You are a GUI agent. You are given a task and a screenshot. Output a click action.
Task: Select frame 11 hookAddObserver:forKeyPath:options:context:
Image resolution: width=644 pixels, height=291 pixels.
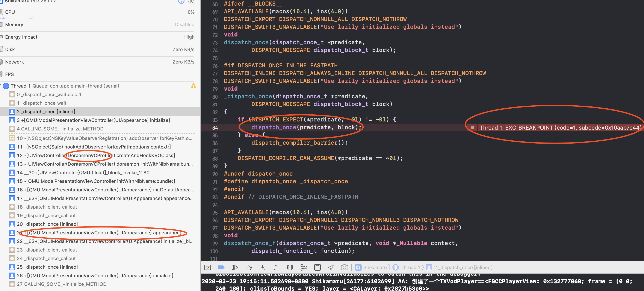[100, 147]
